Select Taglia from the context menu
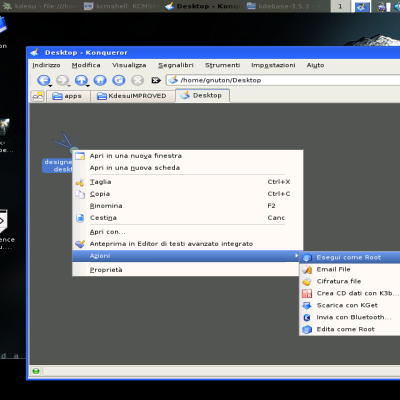This screenshot has width=400, height=400. [187, 182]
